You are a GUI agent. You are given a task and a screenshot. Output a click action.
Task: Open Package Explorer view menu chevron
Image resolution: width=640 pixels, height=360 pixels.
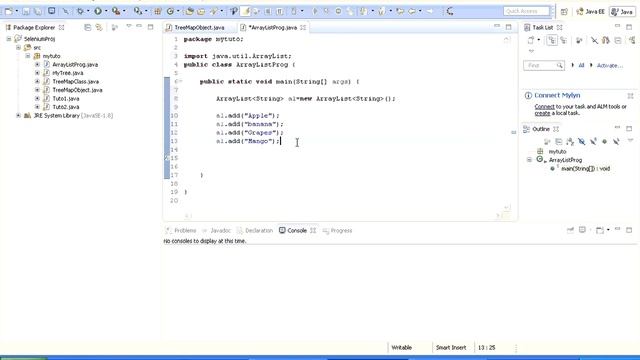129,27
